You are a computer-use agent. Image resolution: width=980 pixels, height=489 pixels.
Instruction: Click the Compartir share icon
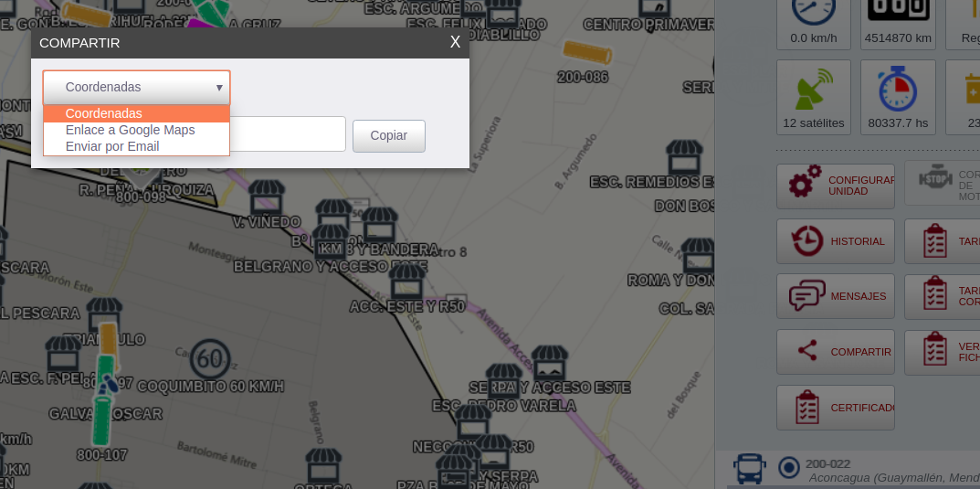click(x=807, y=350)
